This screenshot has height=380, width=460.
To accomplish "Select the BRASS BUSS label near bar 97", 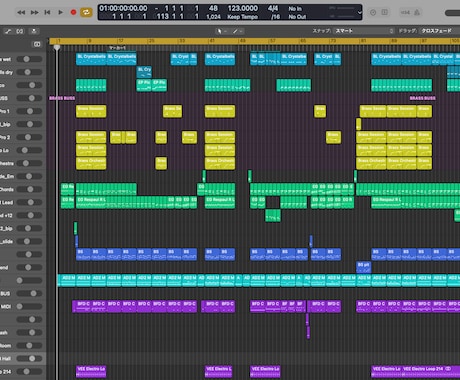I will pyautogui.click(x=422, y=98).
